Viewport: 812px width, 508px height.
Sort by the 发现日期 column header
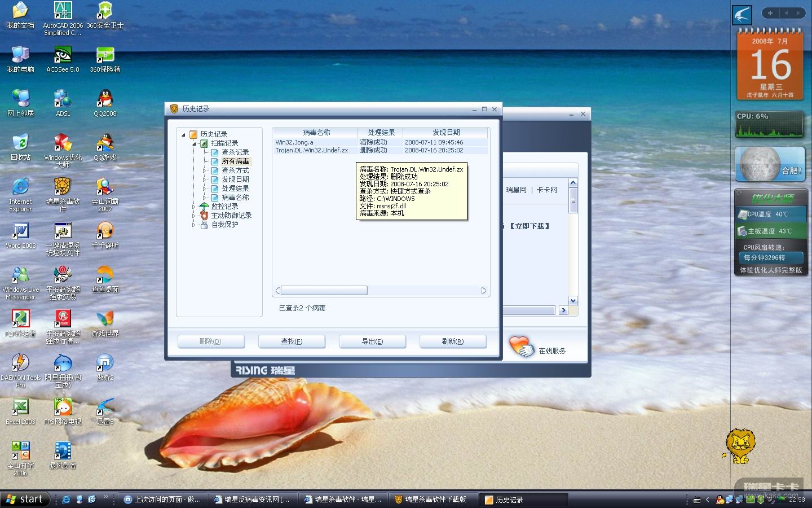pyautogui.click(x=445, y=133)
